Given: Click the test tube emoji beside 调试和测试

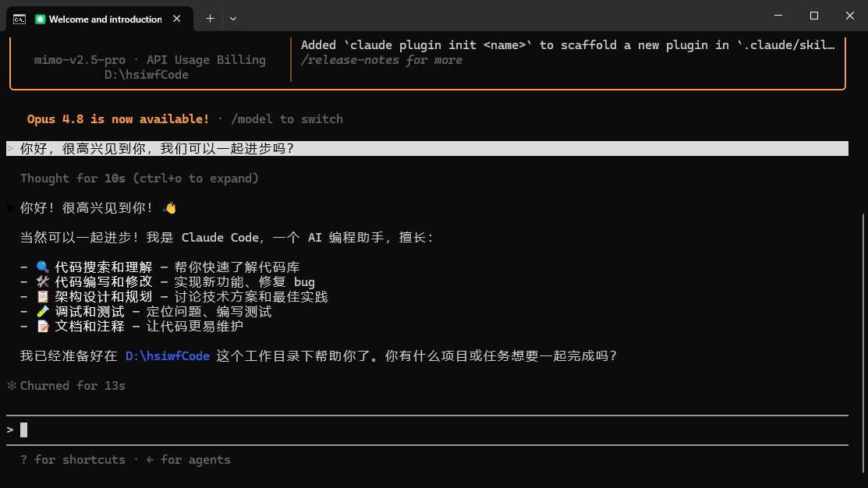Looking at the screenshot, I should pyautogui.click(x=43, y=312).
